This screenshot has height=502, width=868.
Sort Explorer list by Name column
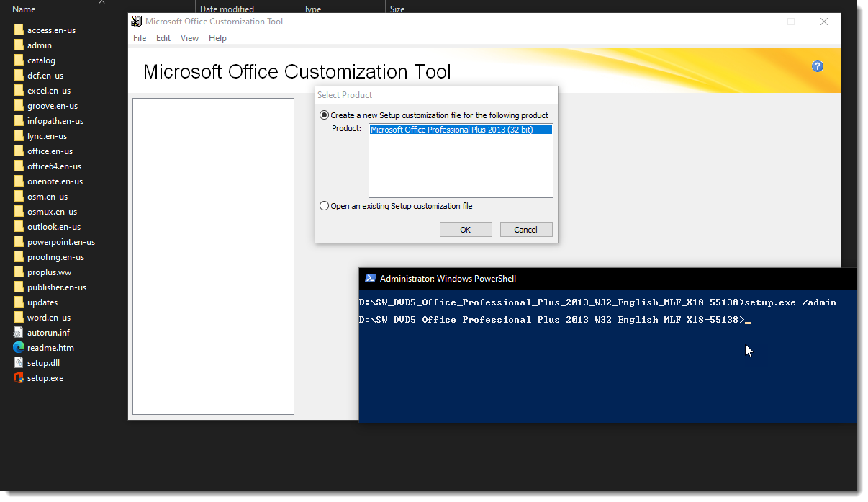[x=24, y=9]
